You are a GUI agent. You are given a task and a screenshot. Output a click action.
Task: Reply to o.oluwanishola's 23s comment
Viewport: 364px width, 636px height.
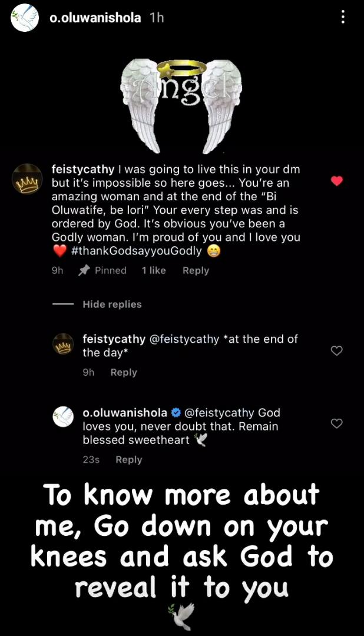(x=128, y=459)
